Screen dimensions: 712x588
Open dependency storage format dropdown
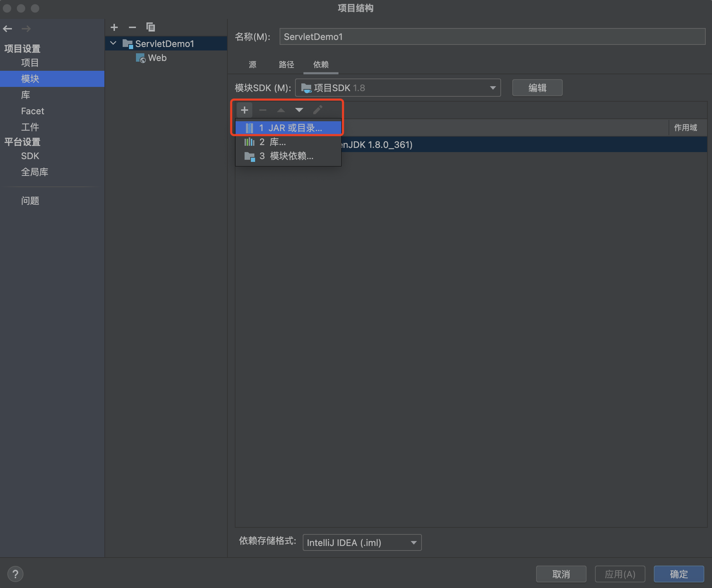coord(362,542)
